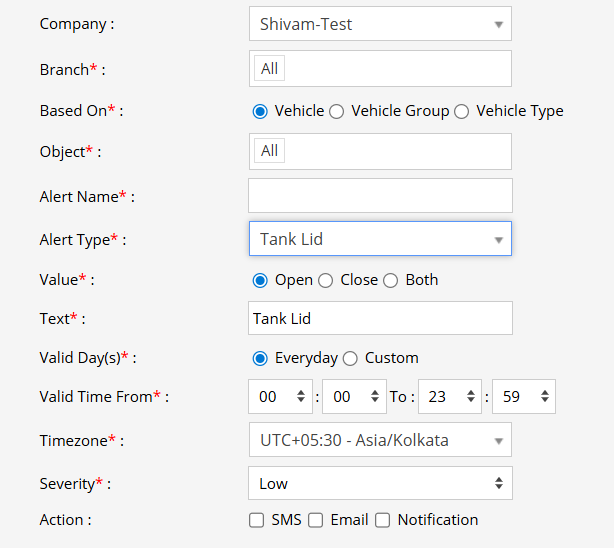Choose Custom valid days option
This screenshot has width=614, height=548.
[350, 358]
